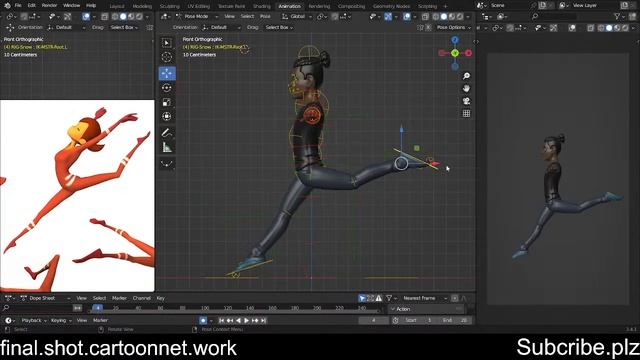Open the Pose menu in viewport header
This screenshot has width=640, height=360.
265,16
